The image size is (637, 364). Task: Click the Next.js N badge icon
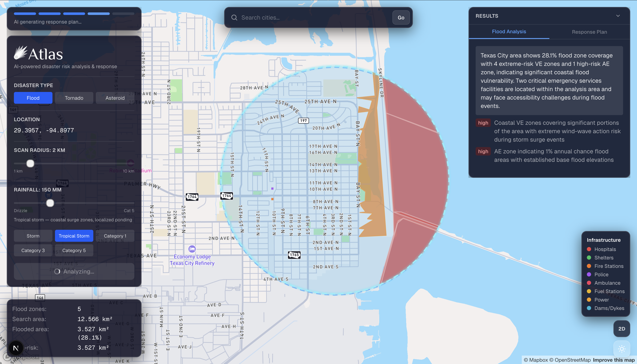click(16, 348)
